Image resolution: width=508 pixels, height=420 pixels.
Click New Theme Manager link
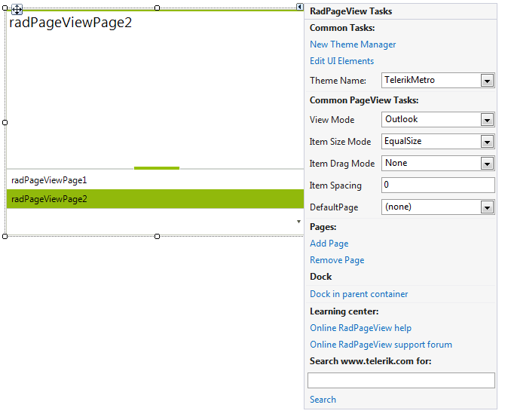353,44
